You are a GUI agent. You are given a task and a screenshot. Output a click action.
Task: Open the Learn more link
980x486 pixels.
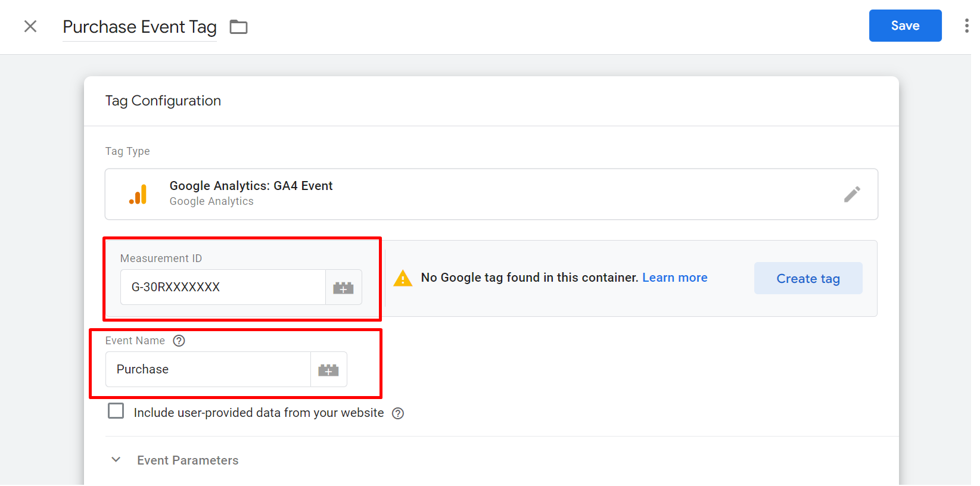[674, 278]
